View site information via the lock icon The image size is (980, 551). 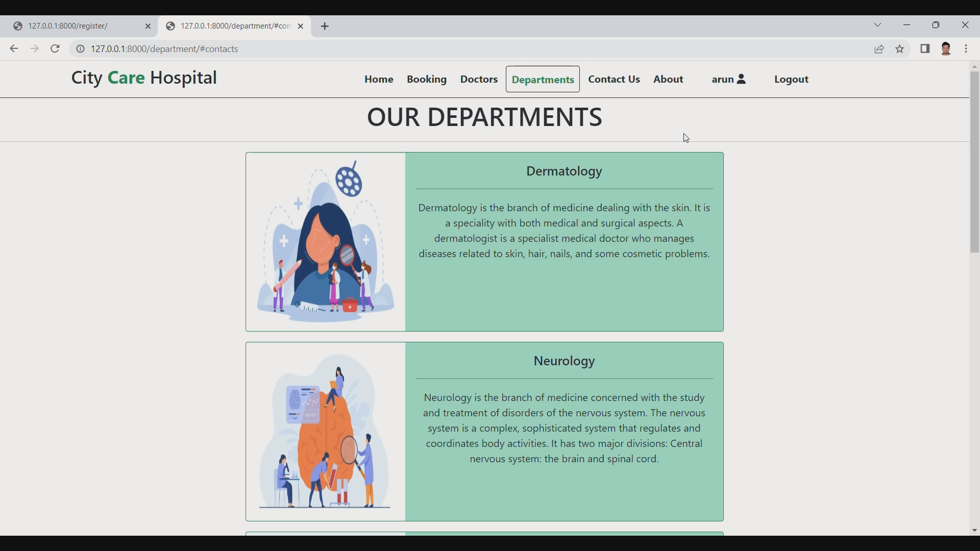80,49
